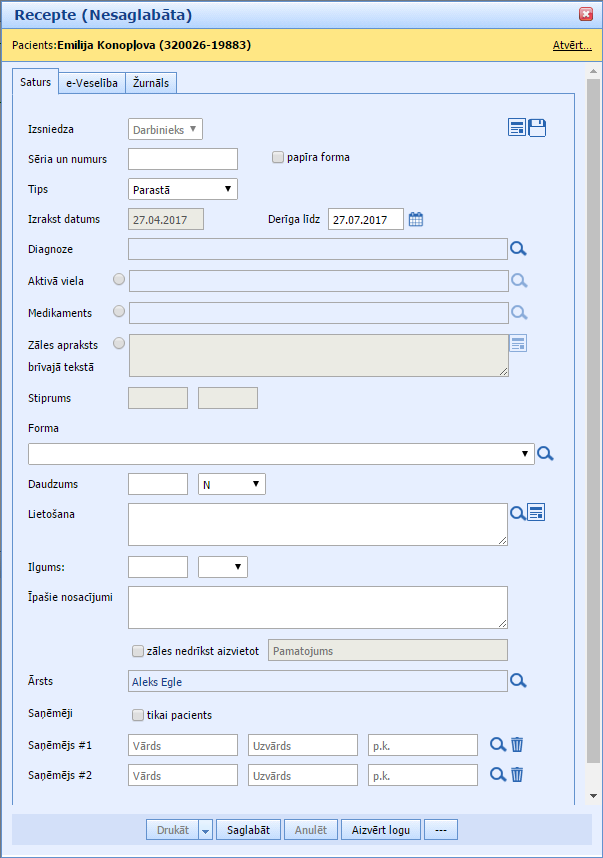Viewport: 603px width, 858px height.
Task: Search for a Diagnoze with magnifier icon
Action: [x=518, y=250]
